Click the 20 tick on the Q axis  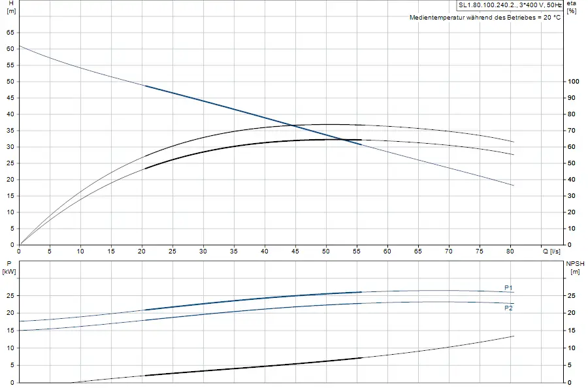[141, 252]
